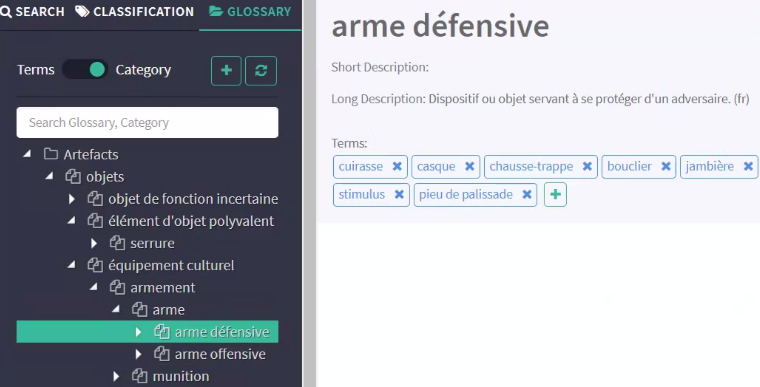Open the cuirasse term link

(x=361, y=166)
